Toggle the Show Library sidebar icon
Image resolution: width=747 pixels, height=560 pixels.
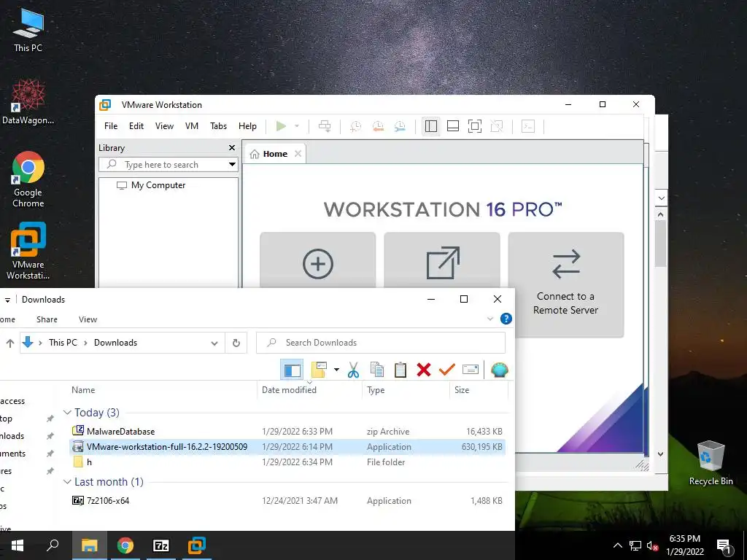tap(430, 126)
